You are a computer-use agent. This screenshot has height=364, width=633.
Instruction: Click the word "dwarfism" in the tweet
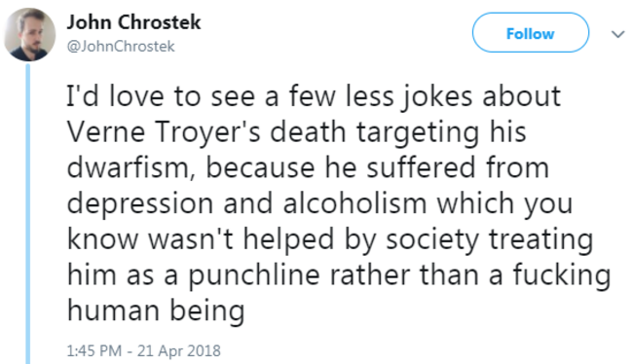128,167
